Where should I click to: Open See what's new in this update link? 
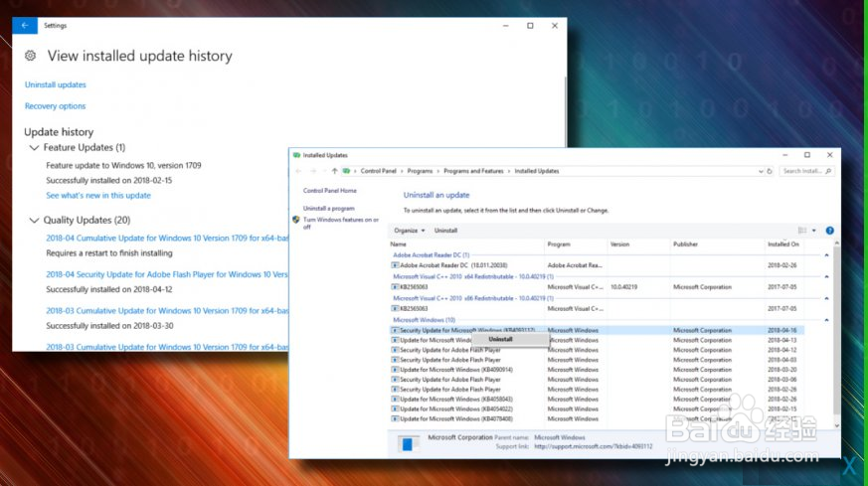[x=98, y=196]
